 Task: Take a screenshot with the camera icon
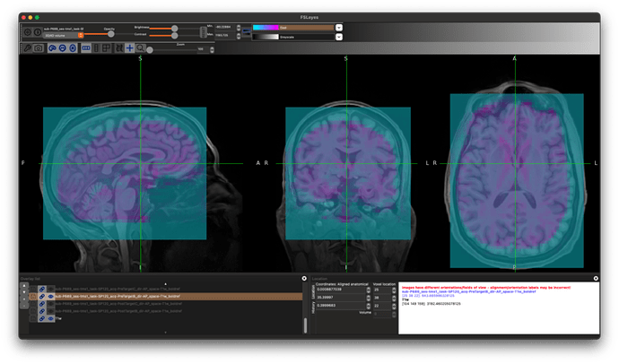39,47
